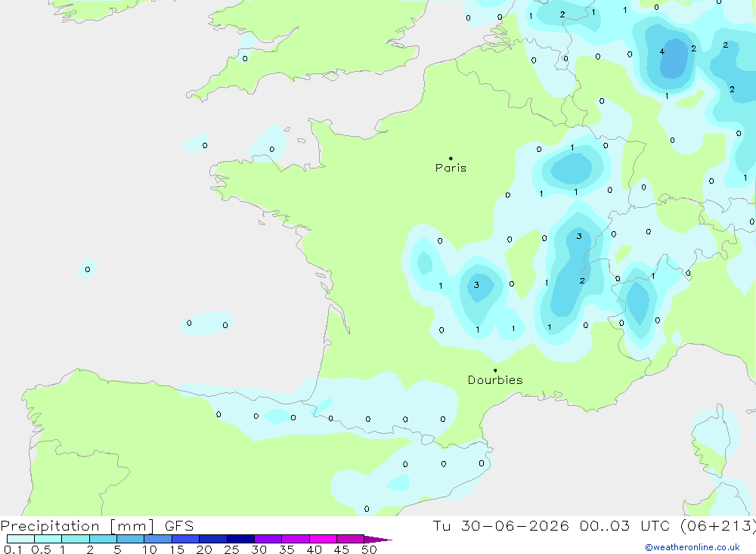Click the legend scale label '0.5'
Screen dimensions: 756x554
click(41, 549)
